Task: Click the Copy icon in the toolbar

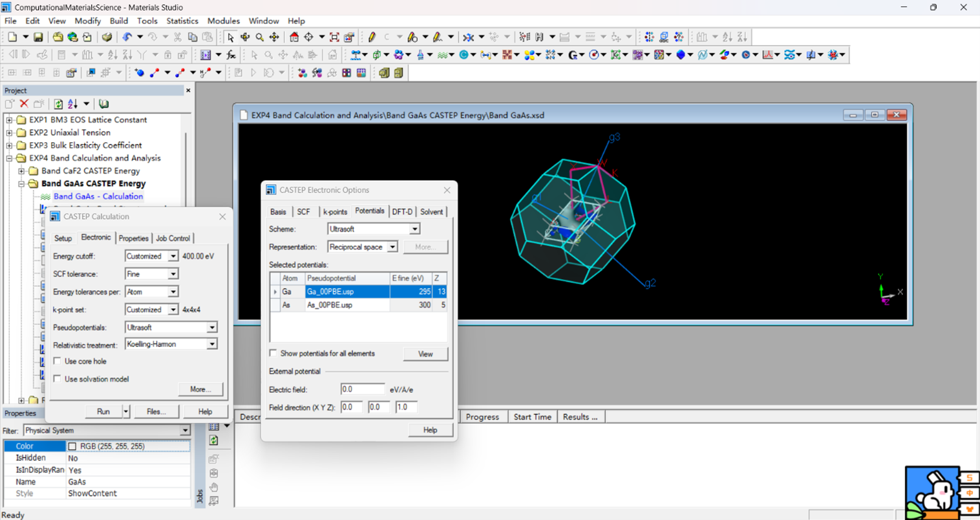Action: click(x=193, y=37)
